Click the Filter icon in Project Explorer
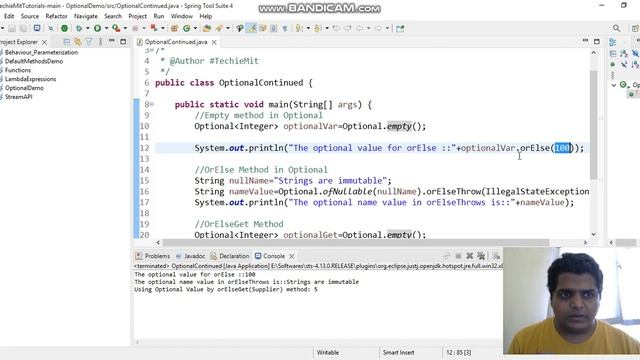 point(89,42)
